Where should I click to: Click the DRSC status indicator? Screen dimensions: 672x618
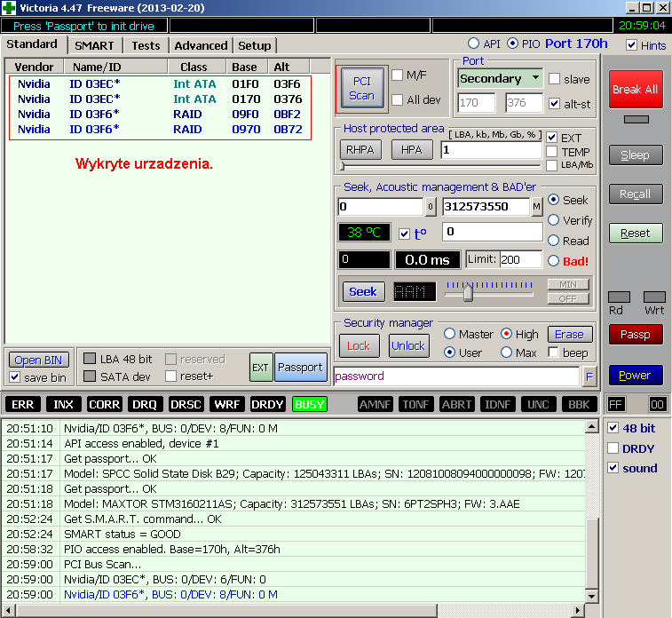point(186,404)
